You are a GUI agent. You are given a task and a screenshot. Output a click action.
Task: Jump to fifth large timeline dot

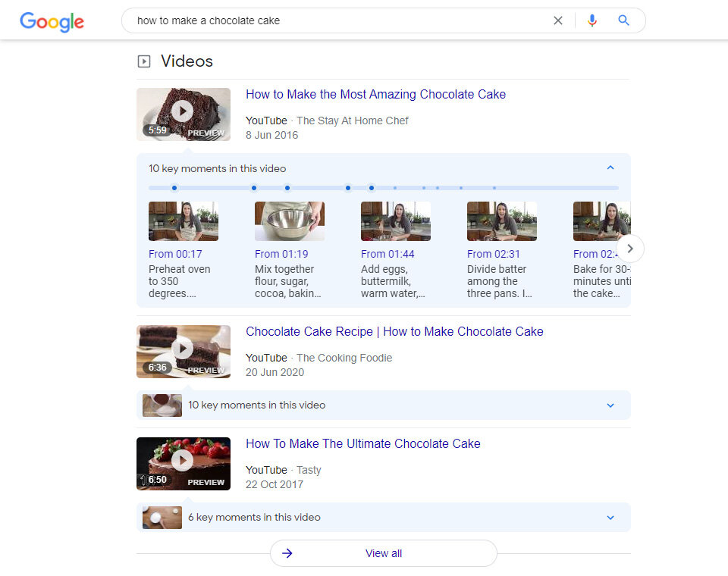point(372,188)
